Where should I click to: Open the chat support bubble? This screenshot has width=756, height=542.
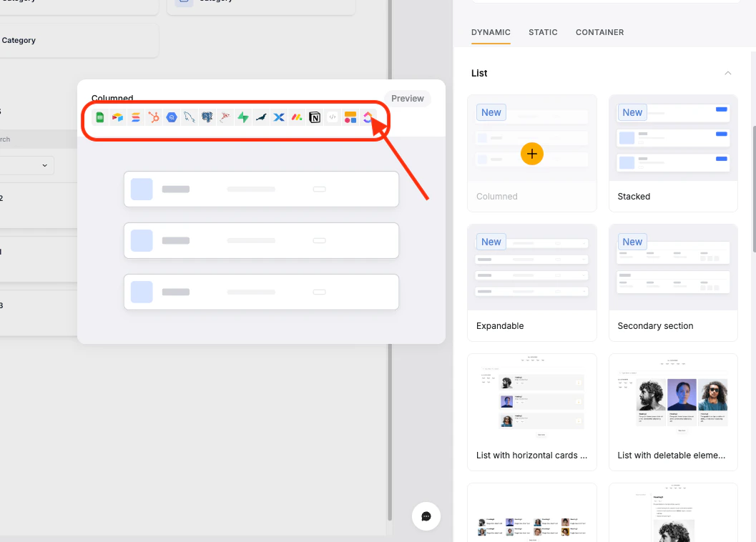[x=426, y=516]
